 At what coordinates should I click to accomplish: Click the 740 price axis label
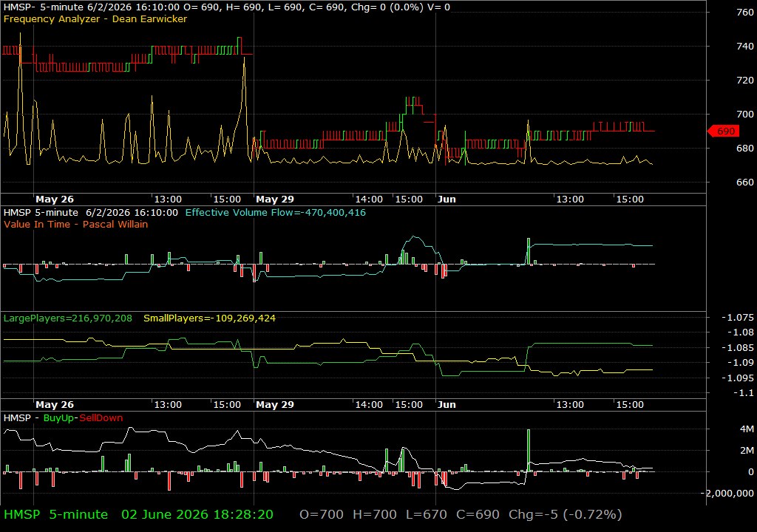(745, 47)
